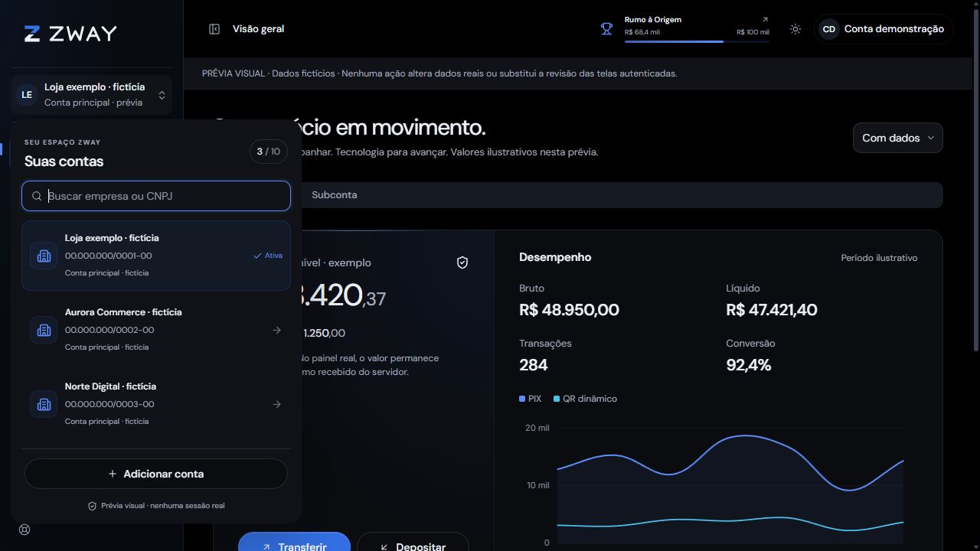This screenshot has width=980, height=551.
Task: Click the 20 mil axis label
Action: (537, 428)
